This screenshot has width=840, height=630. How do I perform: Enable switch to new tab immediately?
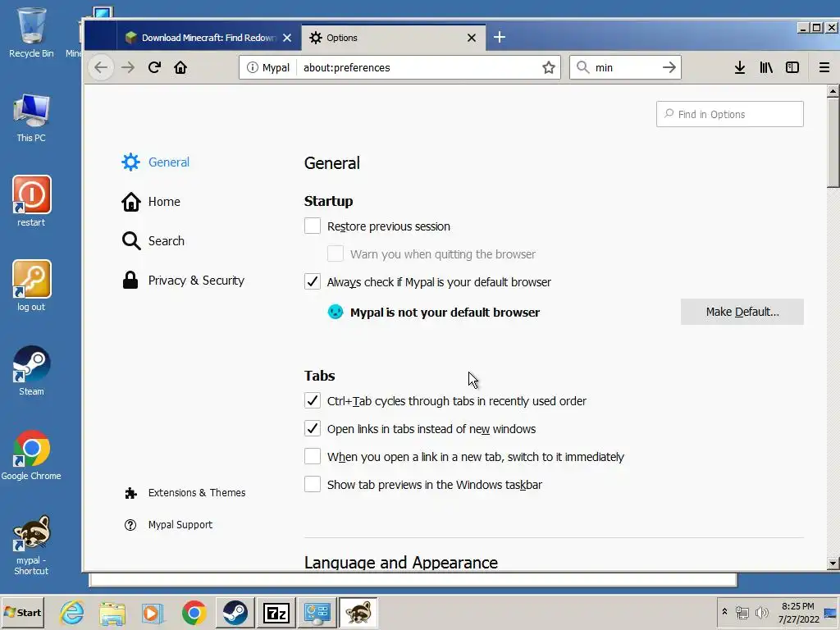[313, 456]
